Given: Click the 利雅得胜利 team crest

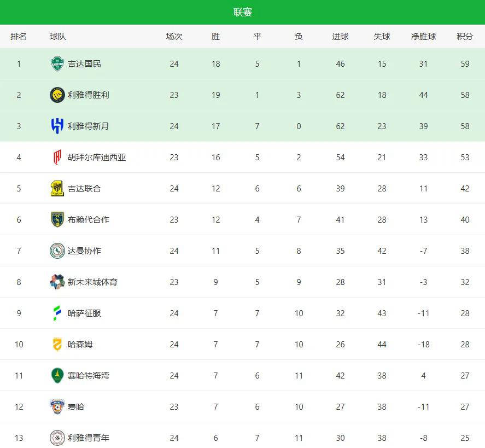Looking at the screenshot, I should [57, 95].
